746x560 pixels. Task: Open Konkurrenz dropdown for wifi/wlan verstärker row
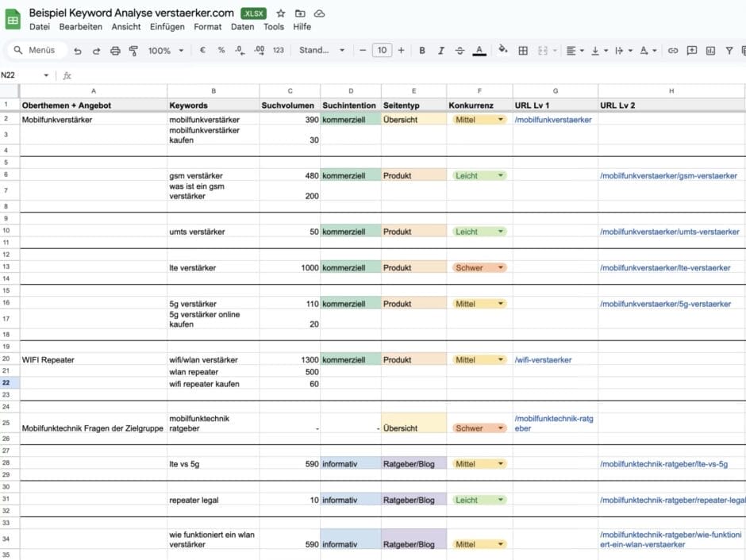[x=501, y=360]
